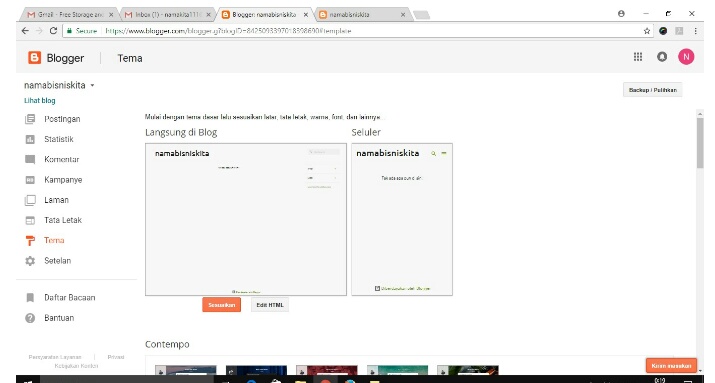
Task: Open Persyaratan Layanan footer link
Action: point(55,357)
